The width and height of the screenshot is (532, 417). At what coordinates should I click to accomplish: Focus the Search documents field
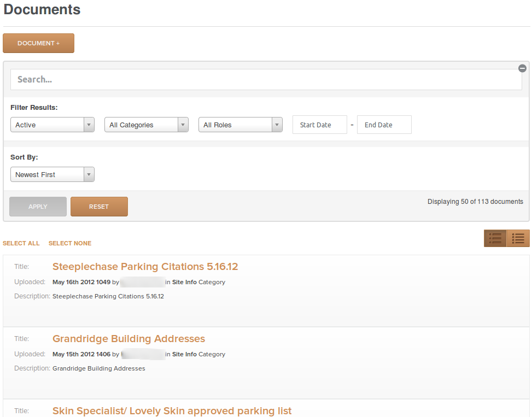click(266, 80)
